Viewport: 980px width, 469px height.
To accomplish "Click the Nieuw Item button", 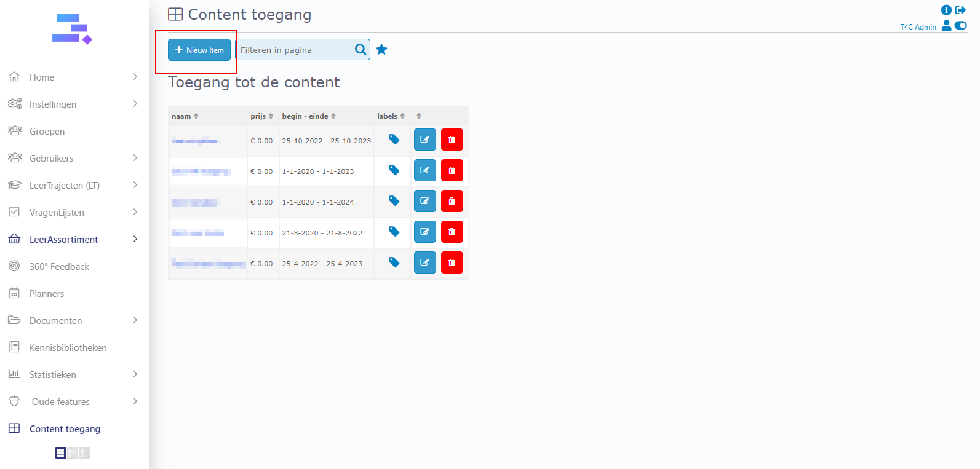I will pyautogui.click(x=199, y=50).
